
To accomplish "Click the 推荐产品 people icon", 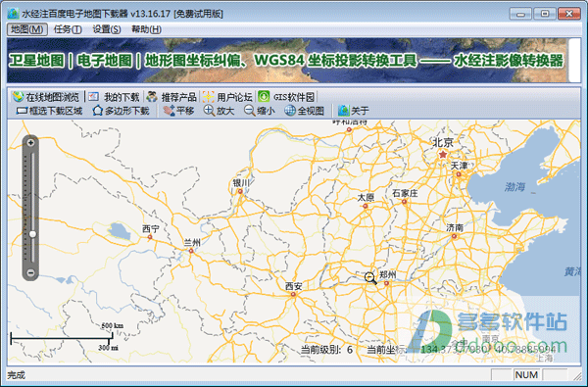I will pyautogui.click(x=152, y=97).
